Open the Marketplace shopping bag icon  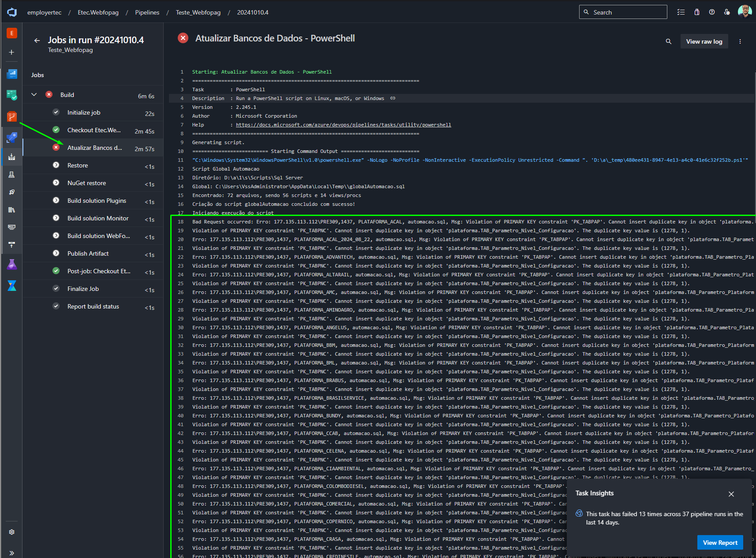pyautogui.click(x=697, y=12)
